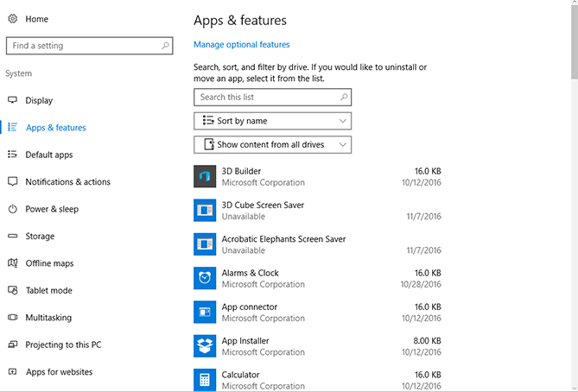Viewport: 578px width, 392px height.
Task: Open the Display settings page
Action: click(x=39, y=100)
